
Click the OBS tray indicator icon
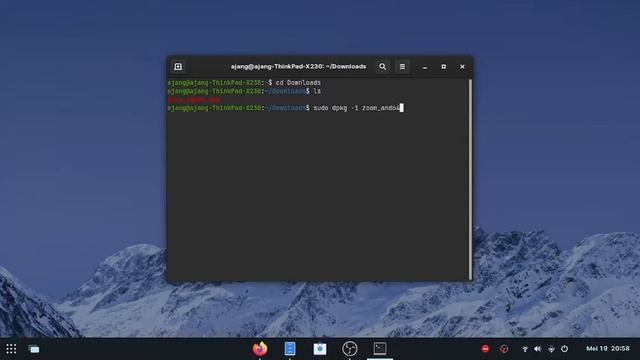(x=504, y=349)
